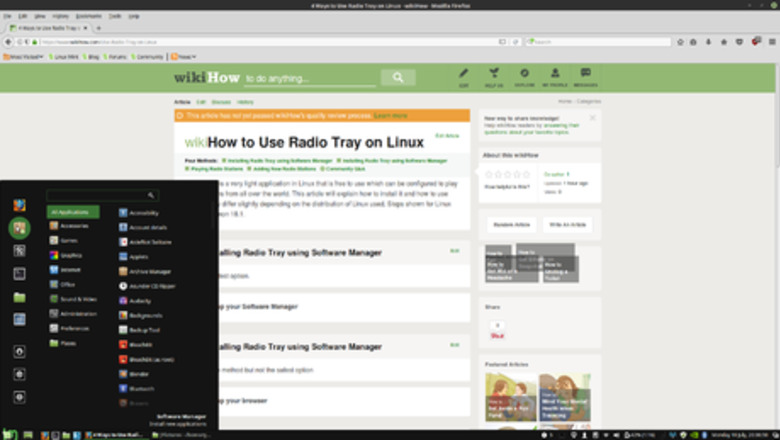Open Administration category in Mint menu
The width and height of the screenshot is (780, 440).
(73, 314)
